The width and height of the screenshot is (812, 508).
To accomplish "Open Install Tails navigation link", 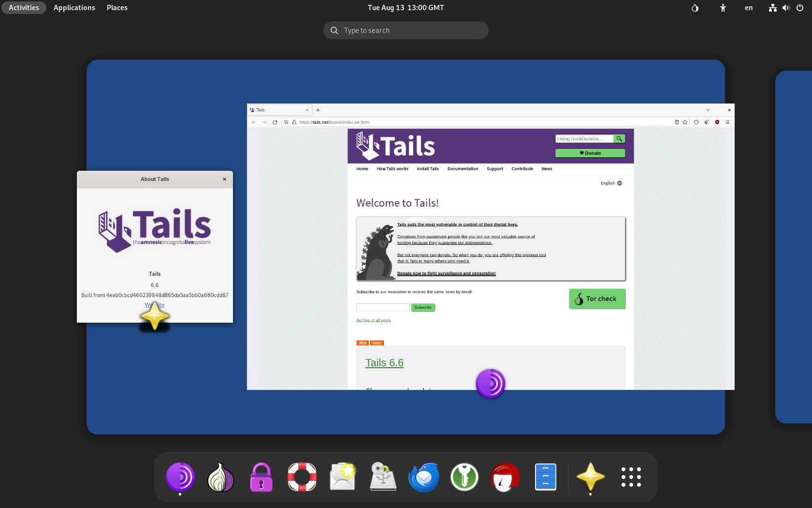I will [428, 169].
